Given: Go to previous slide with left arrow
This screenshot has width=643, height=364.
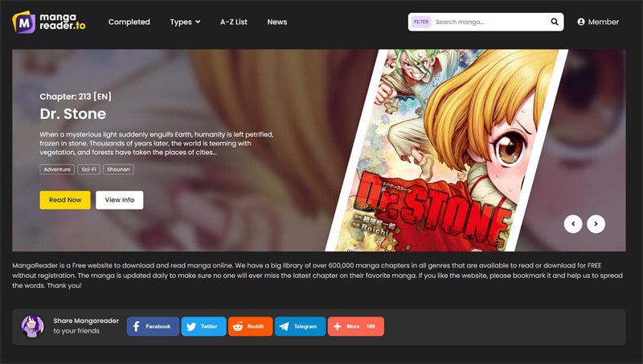Looking at the screenshot, I should [573, 224].
